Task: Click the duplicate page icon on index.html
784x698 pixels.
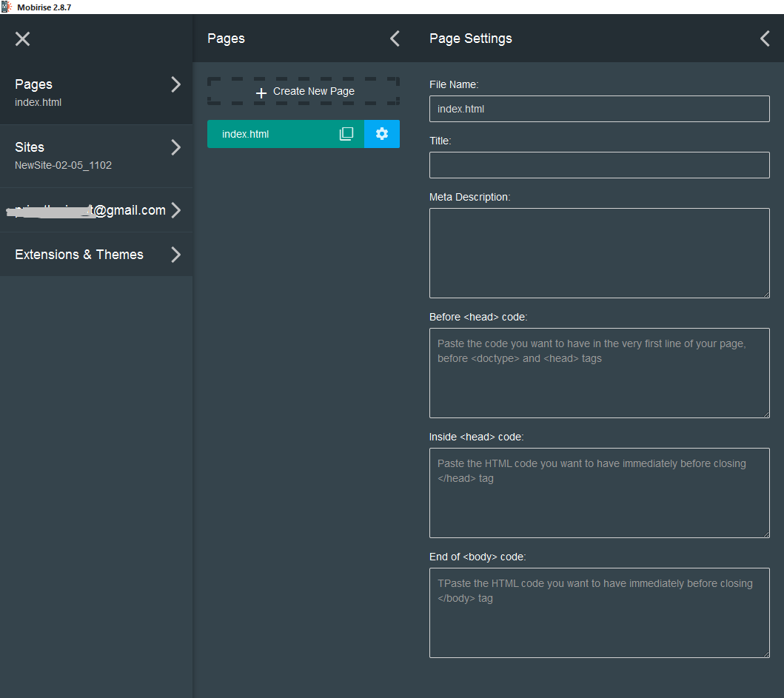Action: pyautogui.click(x=346, y=134)
